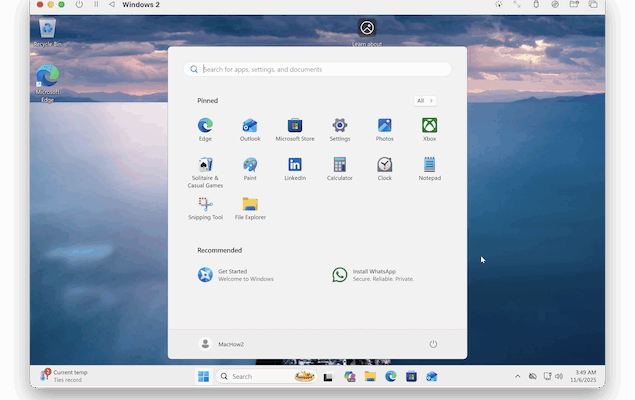Open the Paint app
Screen dimensions: 635x400
[x=250, y=169]
